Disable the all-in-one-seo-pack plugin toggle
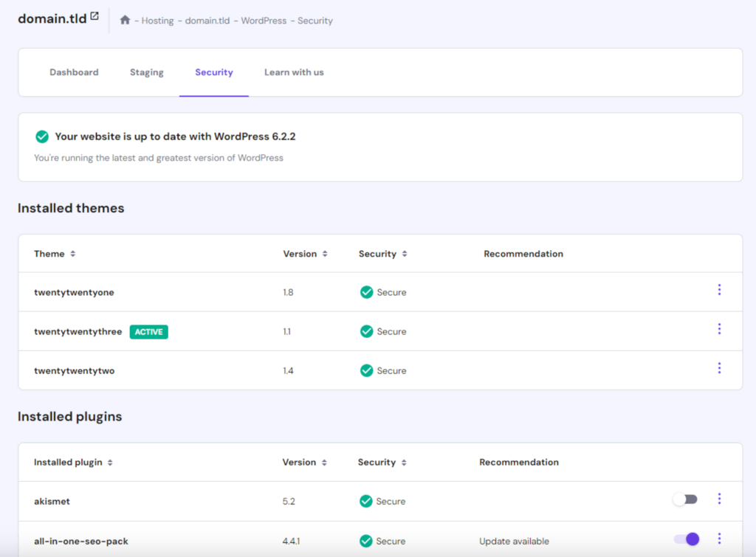The height and width of the screenshot is (557, 756). pos(686,539)
